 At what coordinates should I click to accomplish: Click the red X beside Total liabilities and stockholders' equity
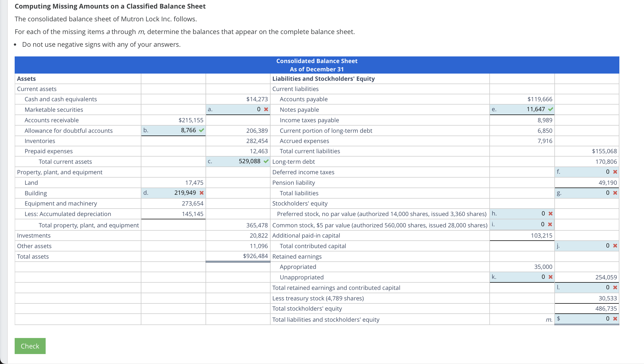point(615,319)
